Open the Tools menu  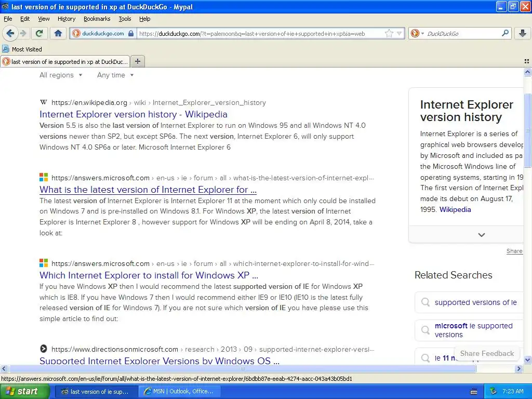125,19
